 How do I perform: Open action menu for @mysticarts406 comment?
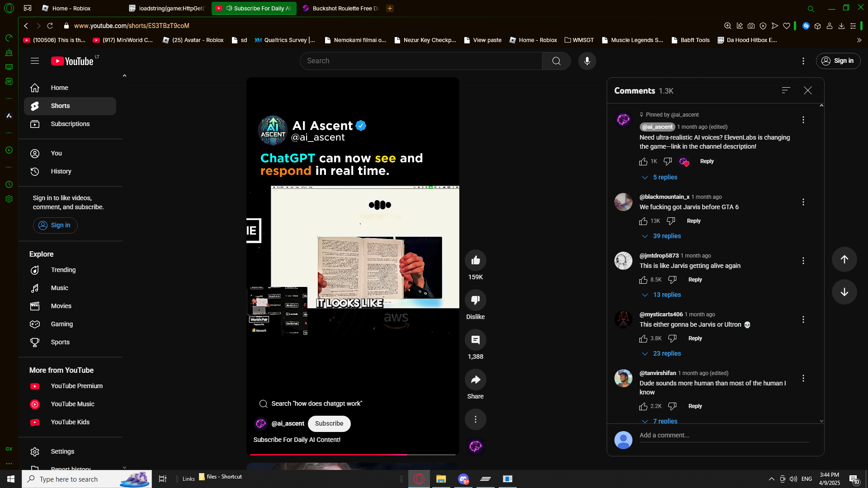[803, 319]
